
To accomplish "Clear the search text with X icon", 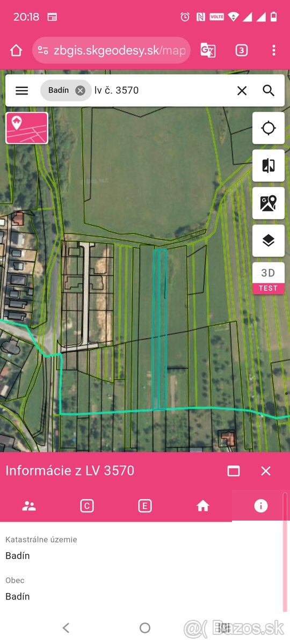I will coord(242,91).
